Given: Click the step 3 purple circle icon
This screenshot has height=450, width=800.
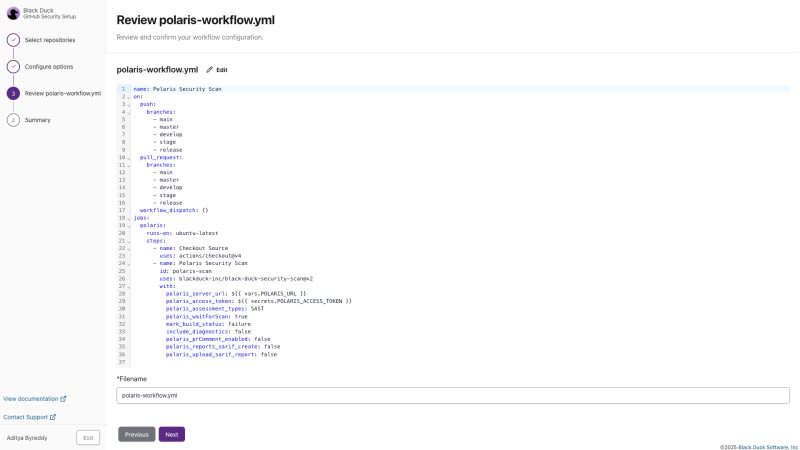Looking at the screenshot, I should (13, 93).
